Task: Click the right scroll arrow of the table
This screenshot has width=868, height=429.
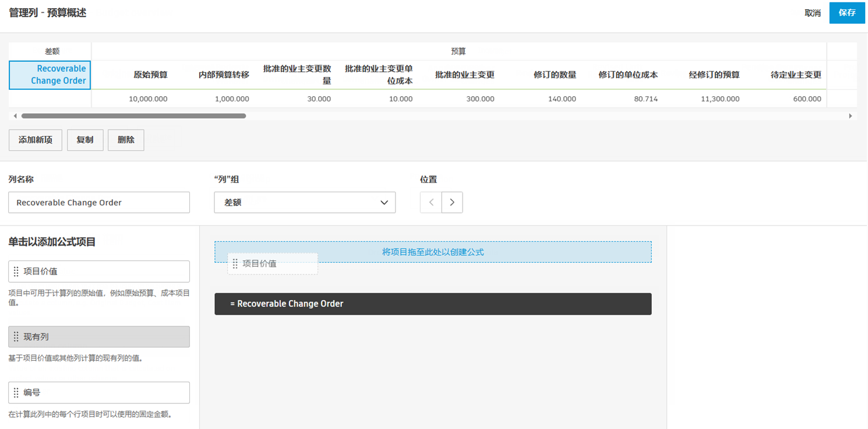Action: pyautogui.click(x=851, y=115)
